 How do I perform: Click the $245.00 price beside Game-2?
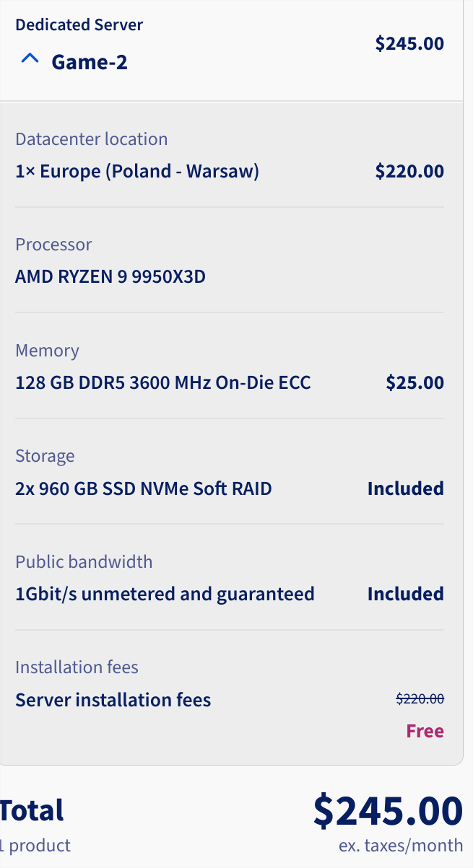pos(409,43)
